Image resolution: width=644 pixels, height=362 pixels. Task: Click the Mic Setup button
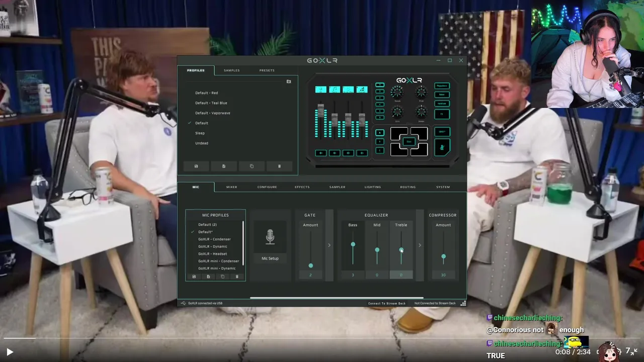(x=270, y=258)
